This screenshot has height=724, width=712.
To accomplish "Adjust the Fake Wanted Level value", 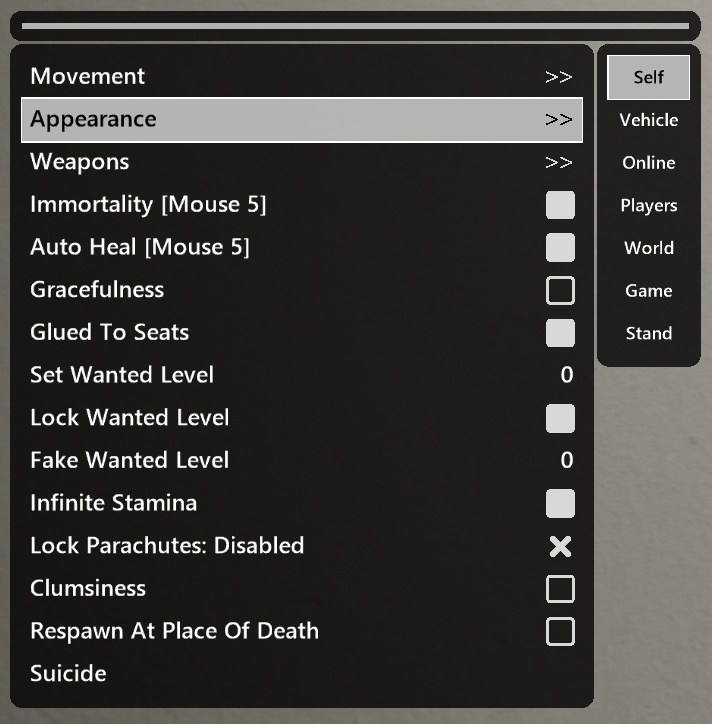I will coord(567,461).
